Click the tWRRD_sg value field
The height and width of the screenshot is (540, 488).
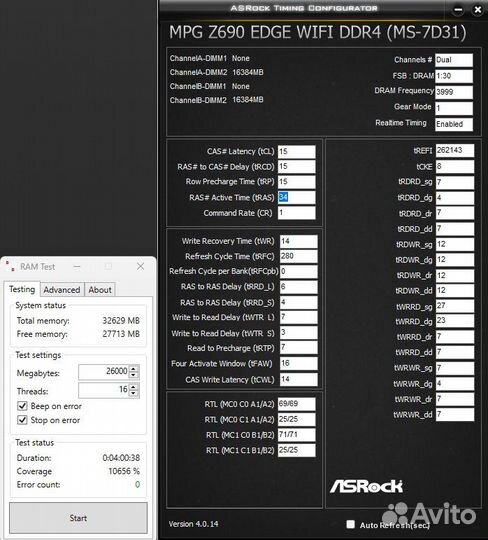[455, 306]
